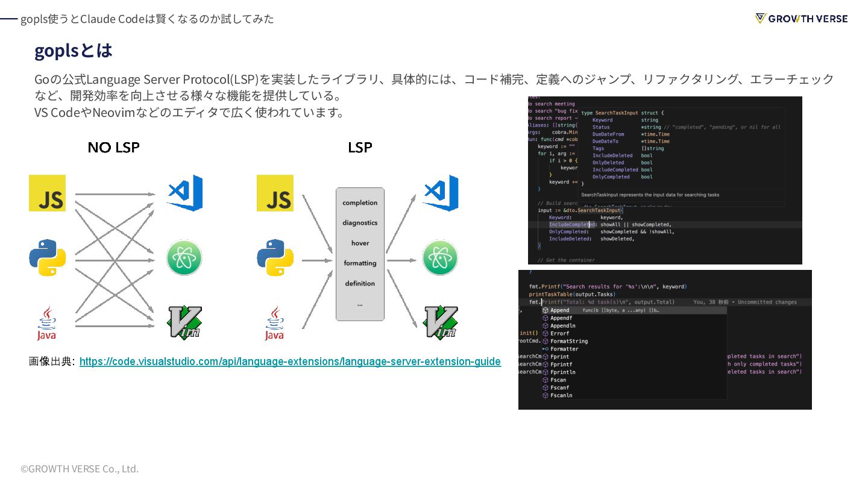Screen dimensions: 868x488
Task: Pick Fprint from the completion list
Action: 559,357
